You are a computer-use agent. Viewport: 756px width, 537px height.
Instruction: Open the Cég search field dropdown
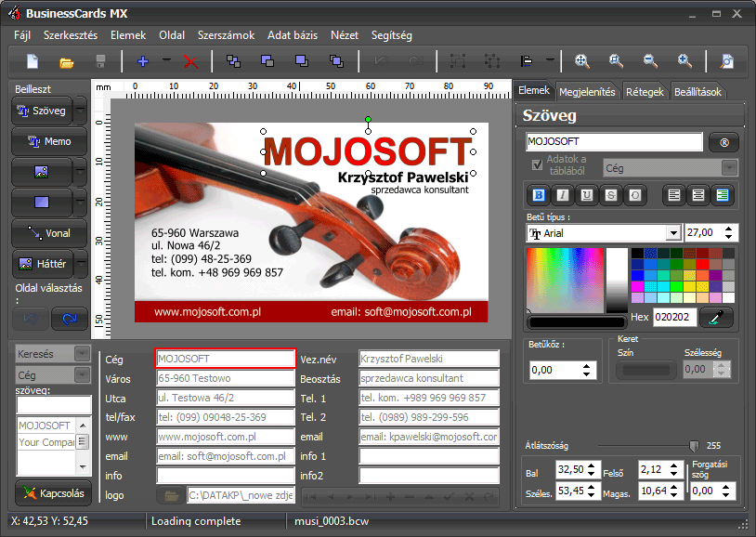click(83, 375)
